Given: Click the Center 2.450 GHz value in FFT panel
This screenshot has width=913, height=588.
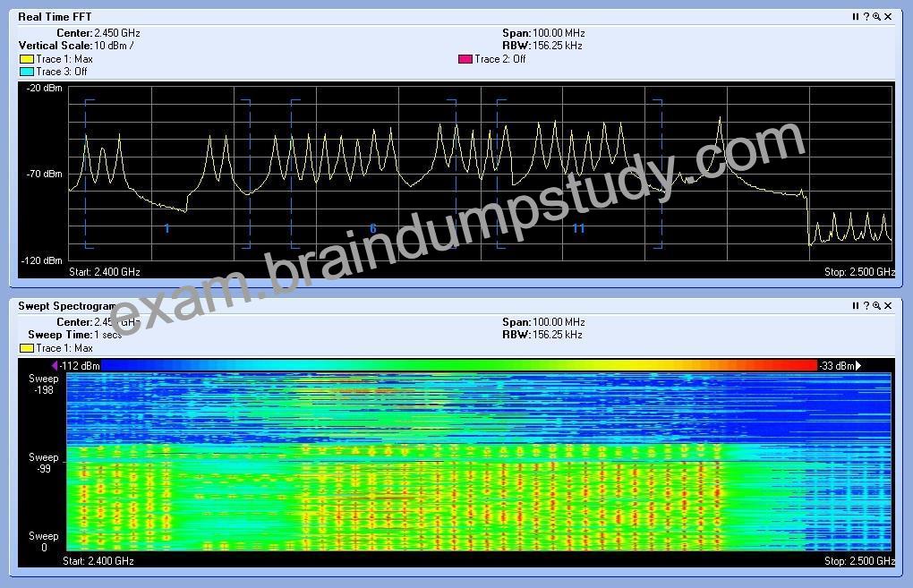Looking at the screenshot, I should 117,33.
